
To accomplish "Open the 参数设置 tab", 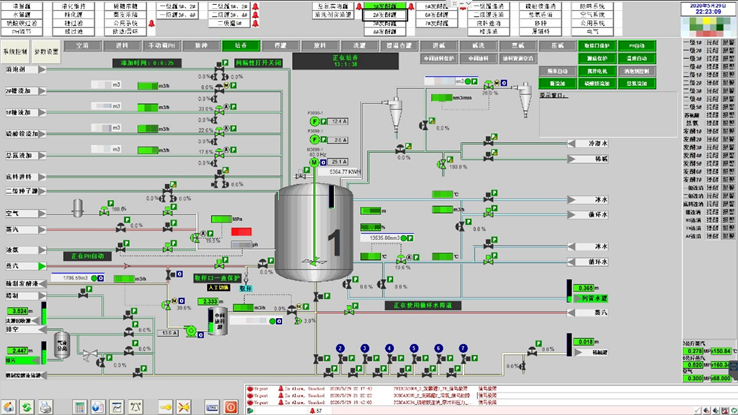I will coord(47,49).
